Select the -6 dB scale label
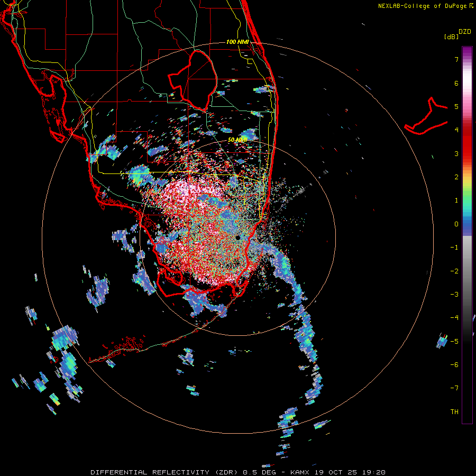Screen dimensions: 476x476 tap(454, 364)
